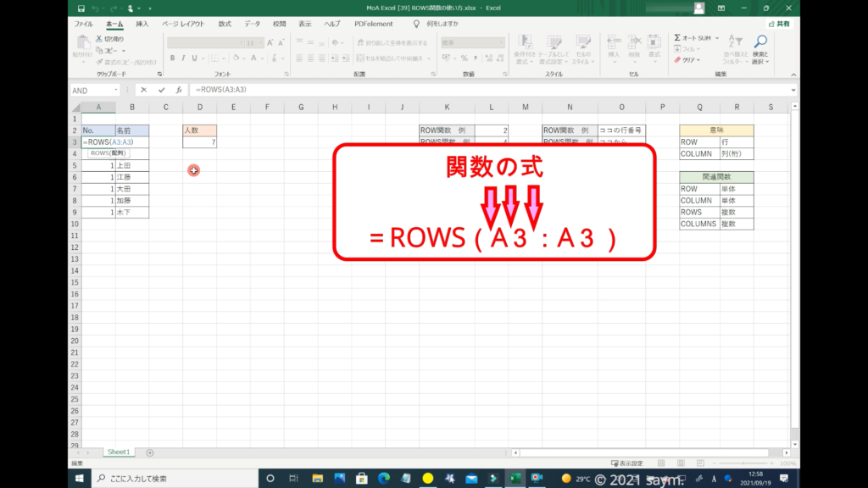Add a new sheet with plus icon
Screen dimensions: 868x488
tap(150, 452)
